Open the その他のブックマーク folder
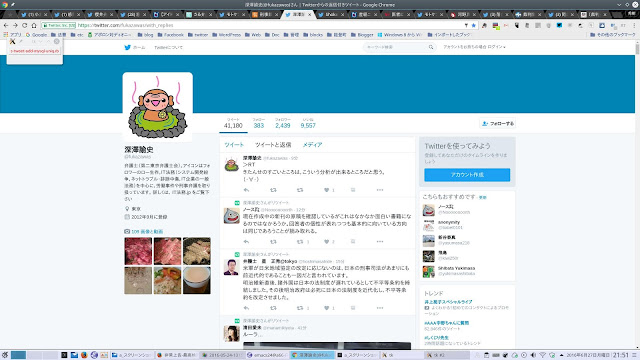640x360 pixels. pos(613,35)
